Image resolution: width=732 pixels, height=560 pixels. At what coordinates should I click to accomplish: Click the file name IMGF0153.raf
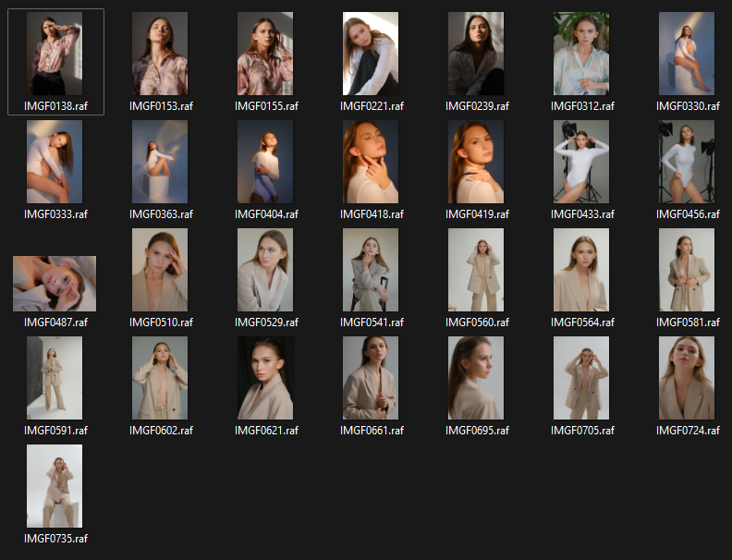pyautogui.click(x=161, y=106)
